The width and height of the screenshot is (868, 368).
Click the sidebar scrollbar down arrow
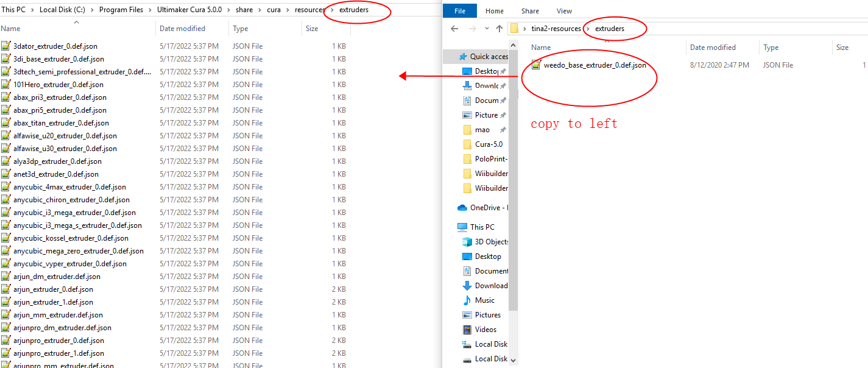click(x=513, y=360)
